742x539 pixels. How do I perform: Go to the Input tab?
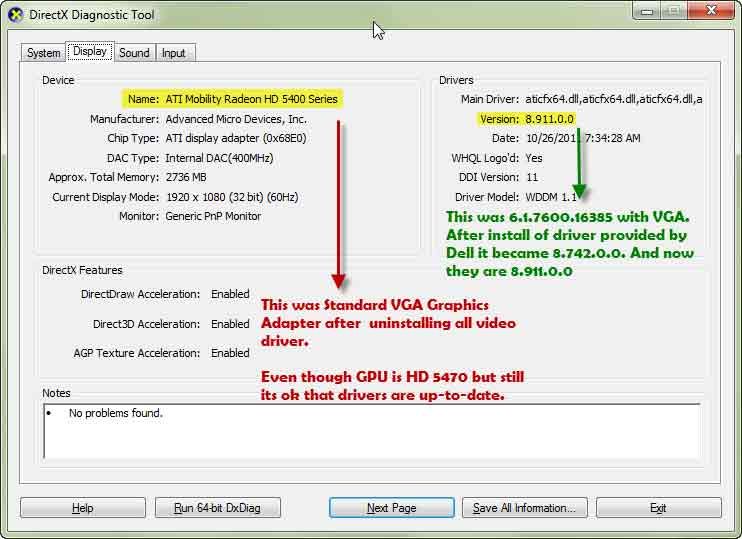[x=174, y=53]
